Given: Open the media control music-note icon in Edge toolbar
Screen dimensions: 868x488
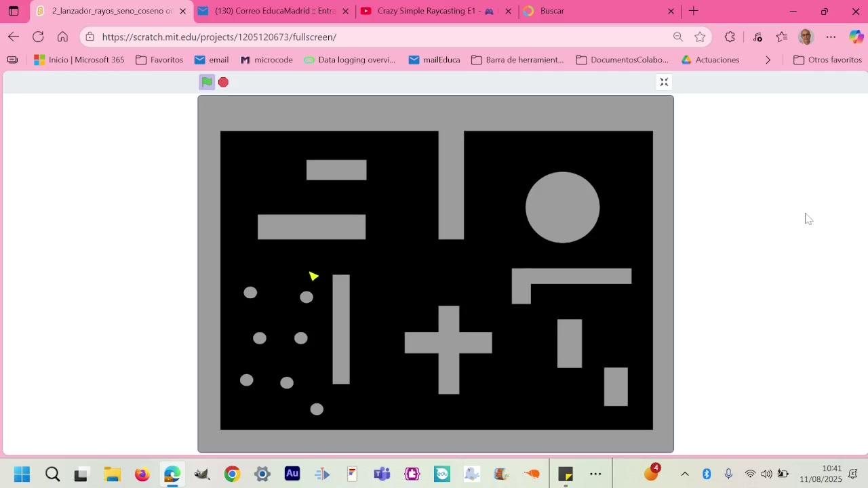Looking at the screenshot, I should click(x=757, y=37).
